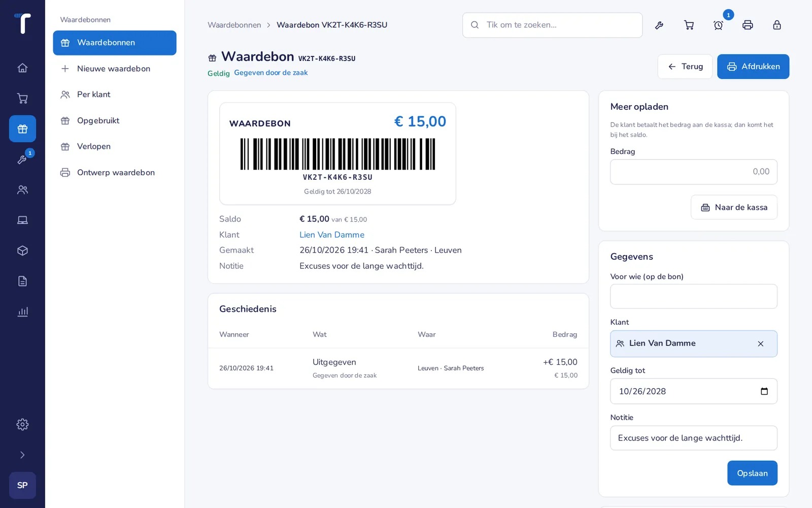
Task: Click the Geldig tot date field
Action: pyautogui.click(x=694, y=391)
